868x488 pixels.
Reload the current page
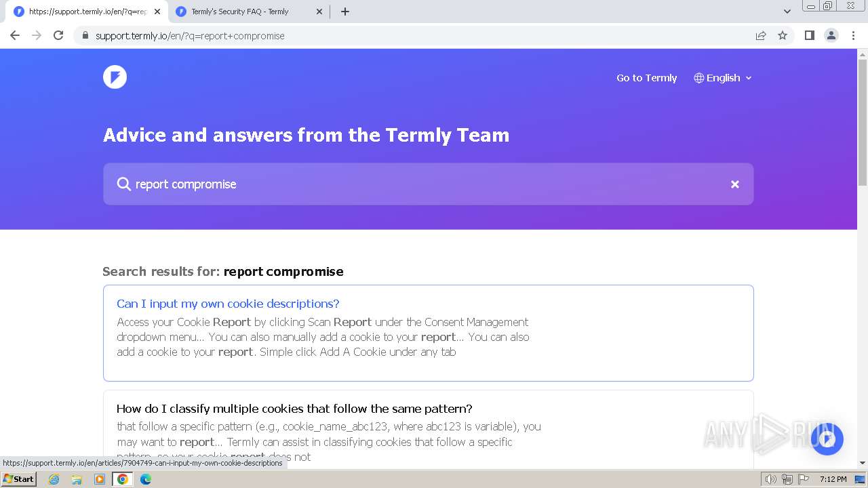(58, 35)
